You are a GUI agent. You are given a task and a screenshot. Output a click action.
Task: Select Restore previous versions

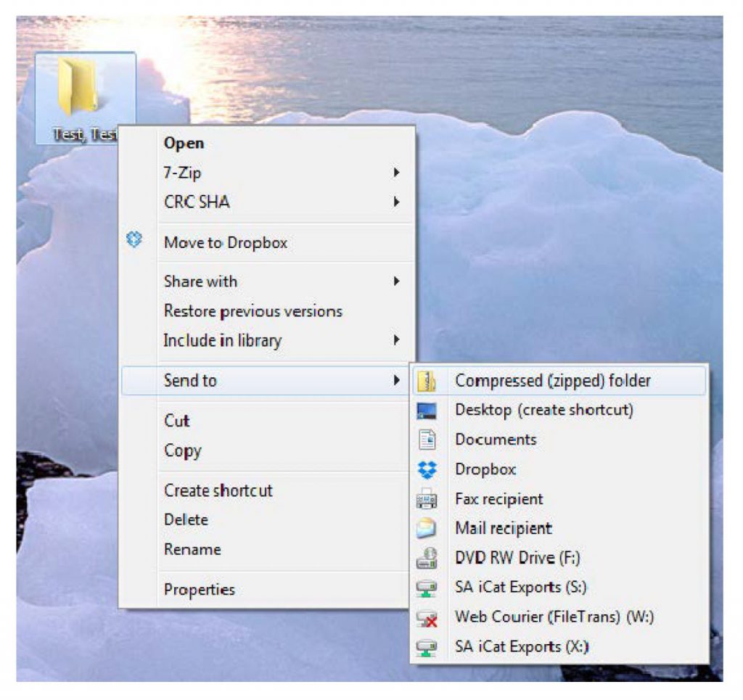(253, 311)
